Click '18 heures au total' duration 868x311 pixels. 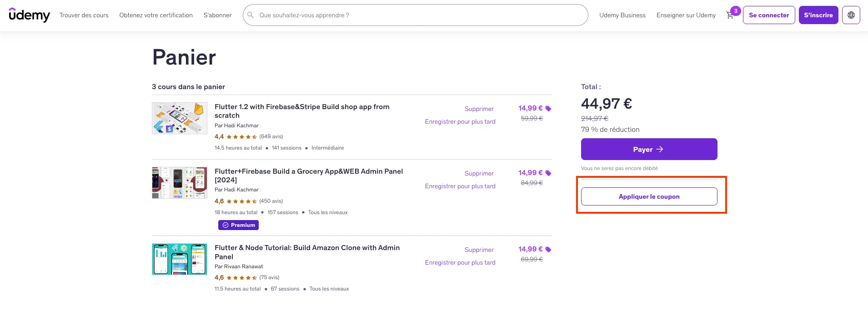pyautogui.click(x=236, y=212)
